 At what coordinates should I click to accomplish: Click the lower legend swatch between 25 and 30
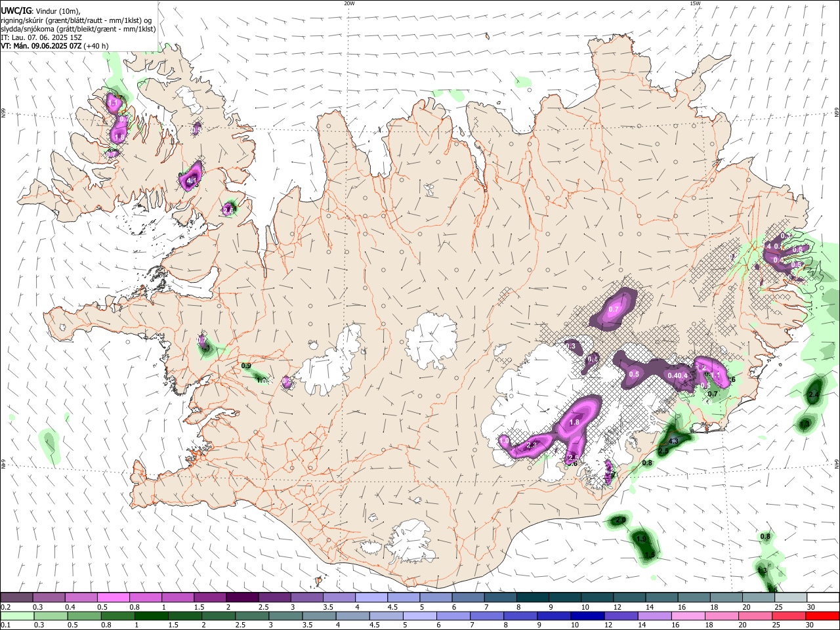pyautogui.click(x=787, y=616)
